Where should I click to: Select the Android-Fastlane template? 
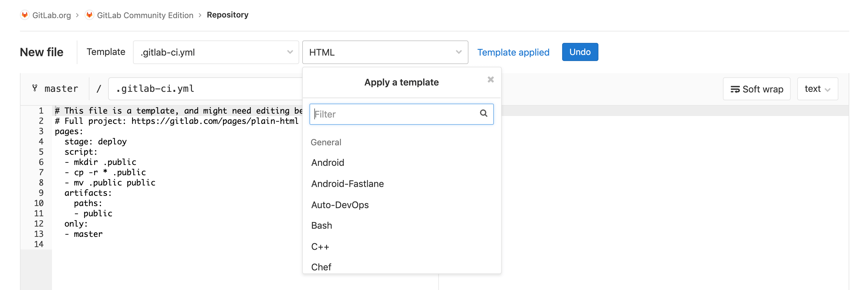[x=347, y=184]
